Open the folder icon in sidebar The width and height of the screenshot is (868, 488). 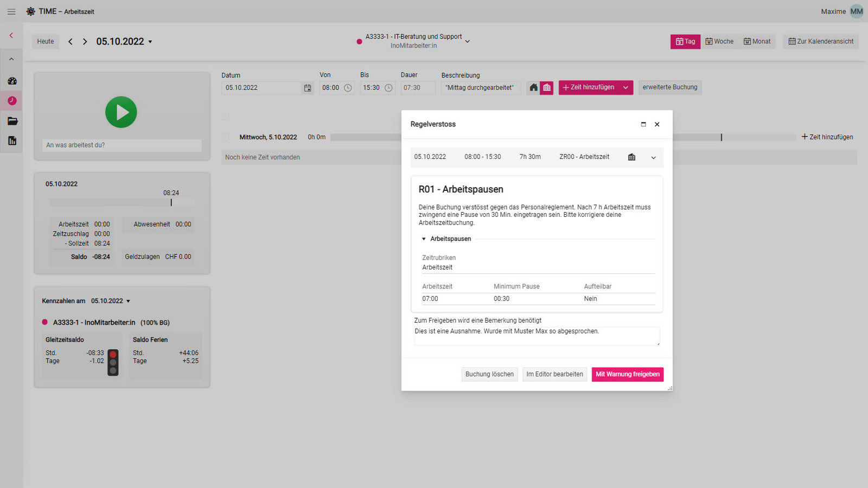click(x=12, y=121)
